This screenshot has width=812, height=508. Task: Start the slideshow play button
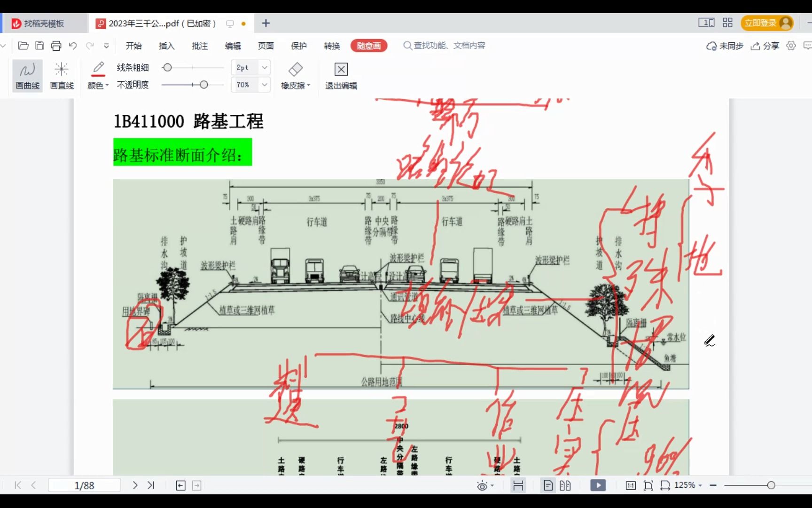598,485
